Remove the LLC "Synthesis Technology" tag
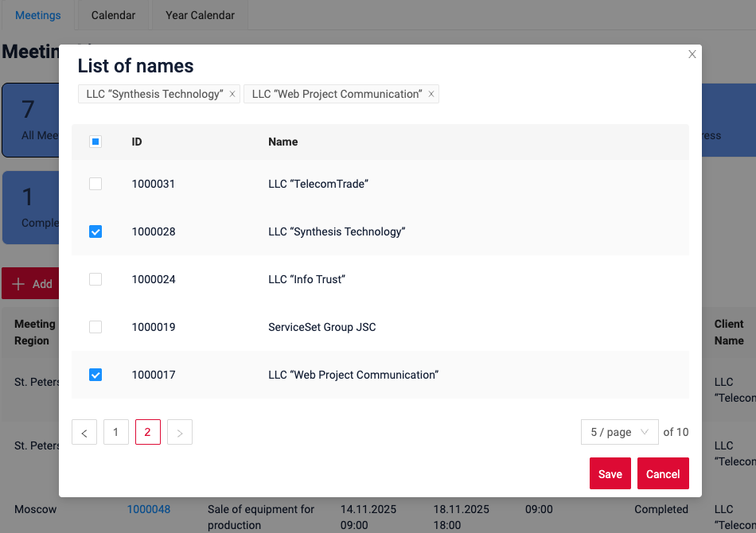756x533 pixels. pos(232,94)
